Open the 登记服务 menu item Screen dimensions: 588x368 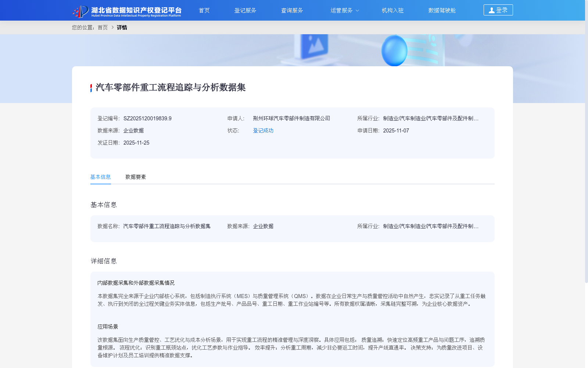pos(245,10)
